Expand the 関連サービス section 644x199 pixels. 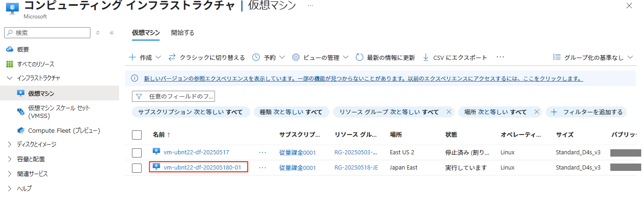click(10, 174)
